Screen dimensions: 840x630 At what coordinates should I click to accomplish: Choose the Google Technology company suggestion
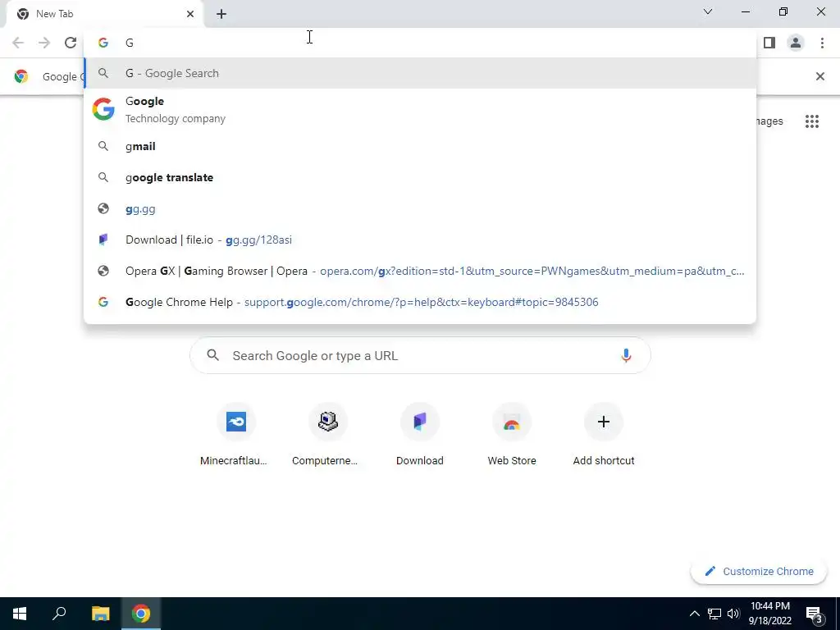pos(420,109)
